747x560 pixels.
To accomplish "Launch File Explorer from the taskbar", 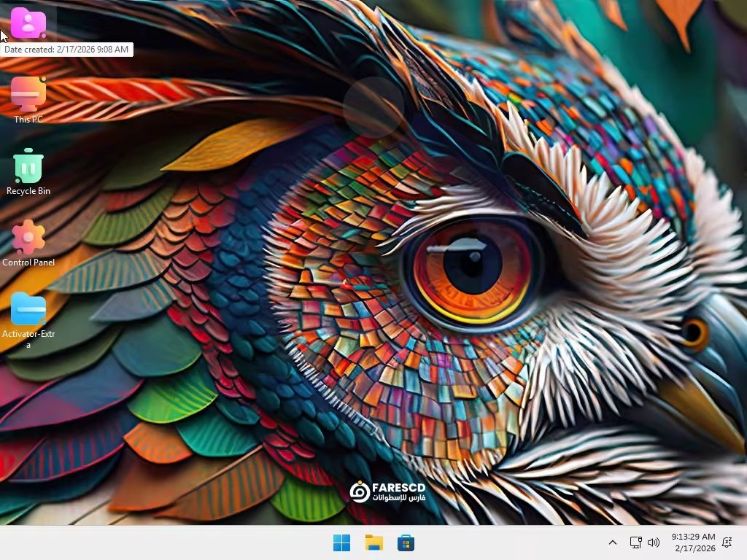I will tap(373, 542).
